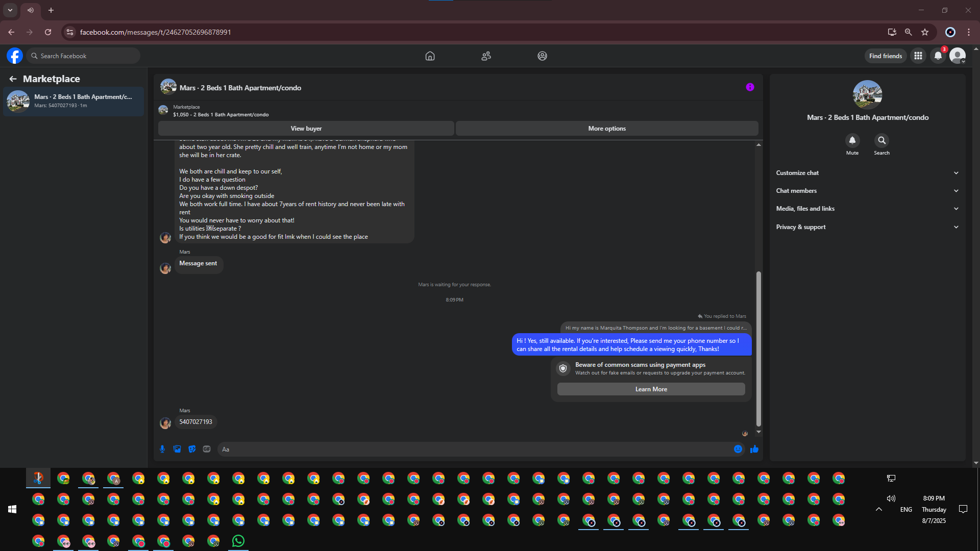Image resolution: width=980 pixels, height=551 pixels.
Task: Open the Friends icon in top navigation
Action: pyautogui.click(x=486, y=56)
